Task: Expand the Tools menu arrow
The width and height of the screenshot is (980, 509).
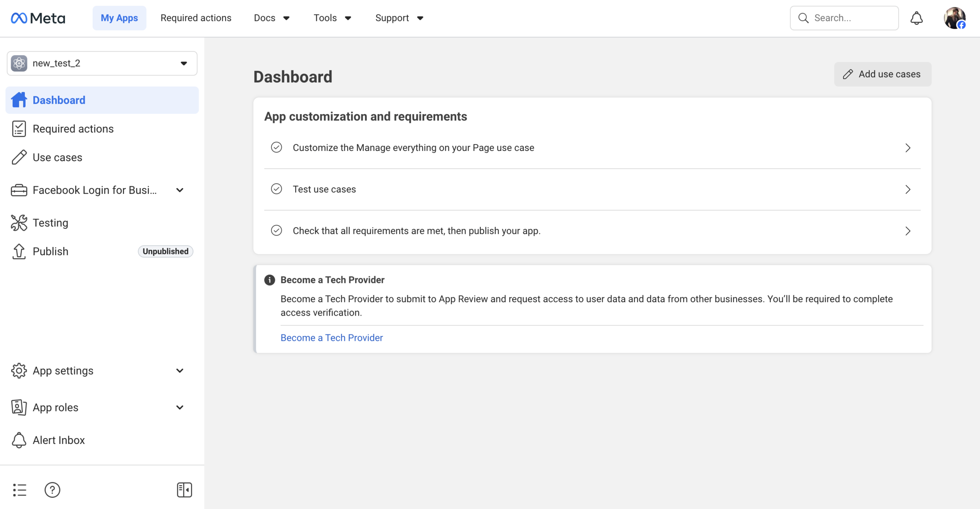Action: 348,18
